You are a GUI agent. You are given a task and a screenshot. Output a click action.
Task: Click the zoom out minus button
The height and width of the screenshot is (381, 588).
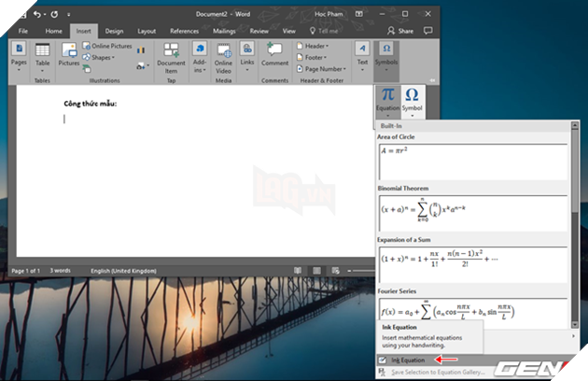(349, 271)
